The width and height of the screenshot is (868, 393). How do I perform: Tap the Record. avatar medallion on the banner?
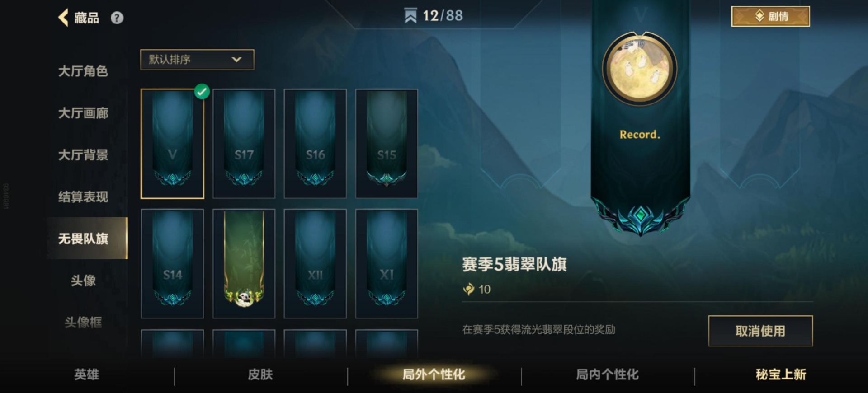[640, 69]
